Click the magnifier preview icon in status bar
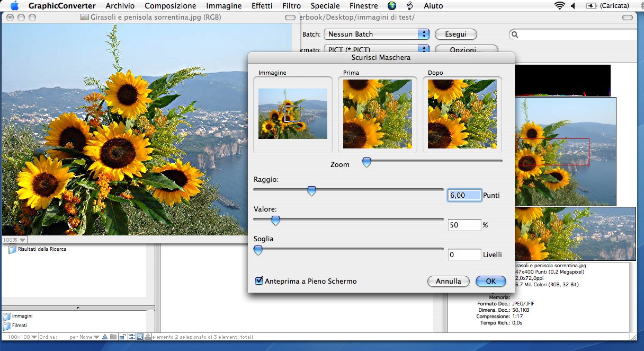 [140, 337]
